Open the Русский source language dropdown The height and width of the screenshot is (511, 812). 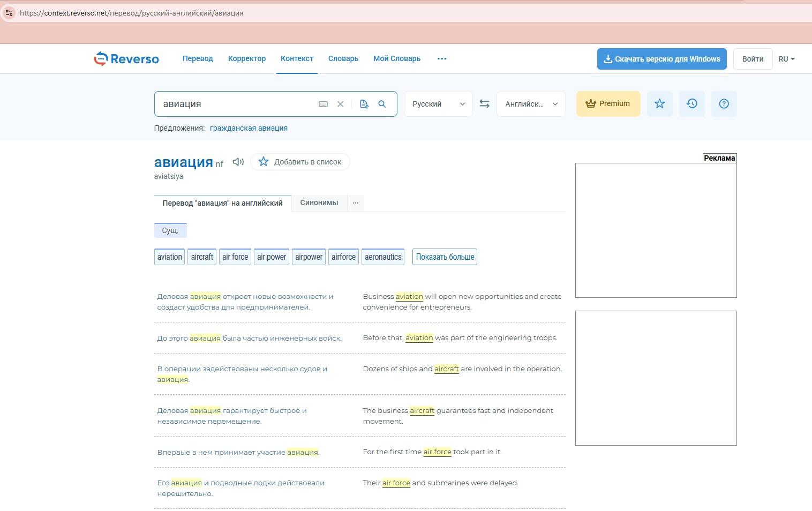point(438,104)
